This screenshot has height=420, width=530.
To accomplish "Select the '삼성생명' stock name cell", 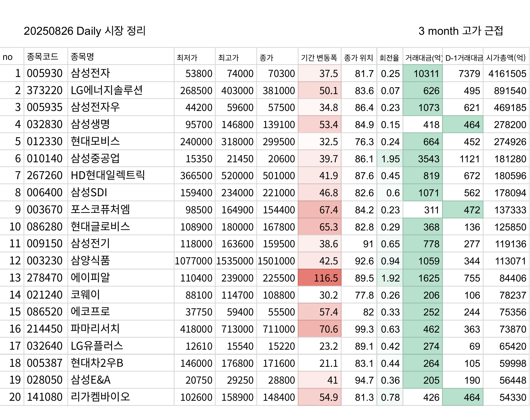I will click(x=121, y=124).
